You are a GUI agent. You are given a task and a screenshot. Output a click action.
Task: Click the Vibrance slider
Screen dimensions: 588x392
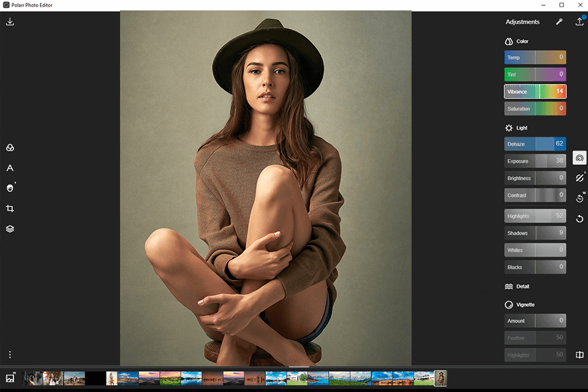(535, 91)
